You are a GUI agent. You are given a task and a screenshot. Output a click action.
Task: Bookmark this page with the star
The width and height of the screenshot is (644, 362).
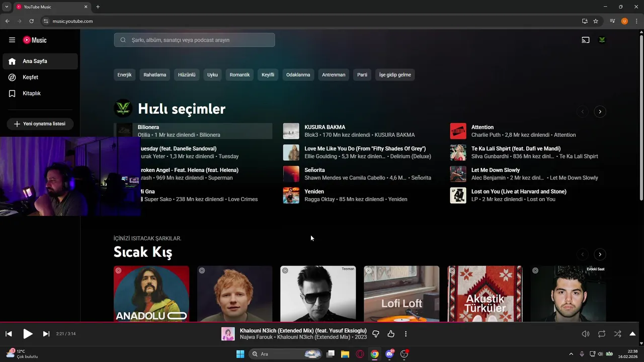pos(596,21)
